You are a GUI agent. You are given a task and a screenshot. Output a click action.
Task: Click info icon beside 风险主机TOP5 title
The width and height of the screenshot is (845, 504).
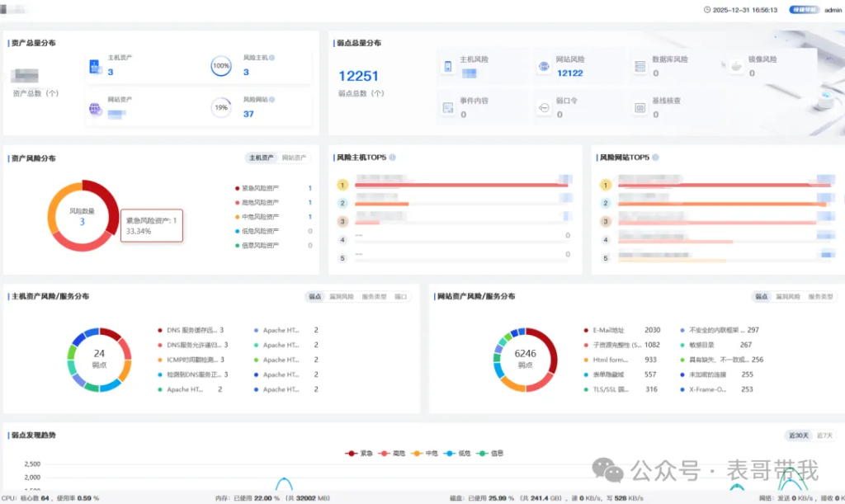coord(392,157)
